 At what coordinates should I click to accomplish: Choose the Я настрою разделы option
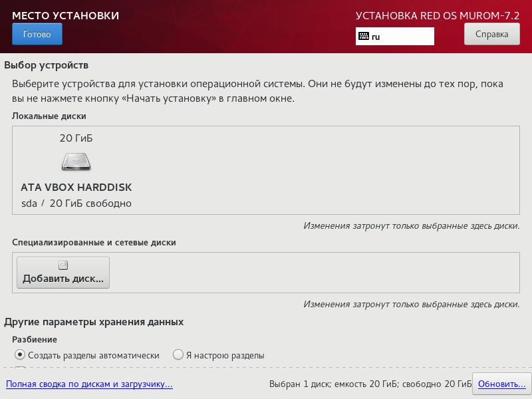click(178, 355)
